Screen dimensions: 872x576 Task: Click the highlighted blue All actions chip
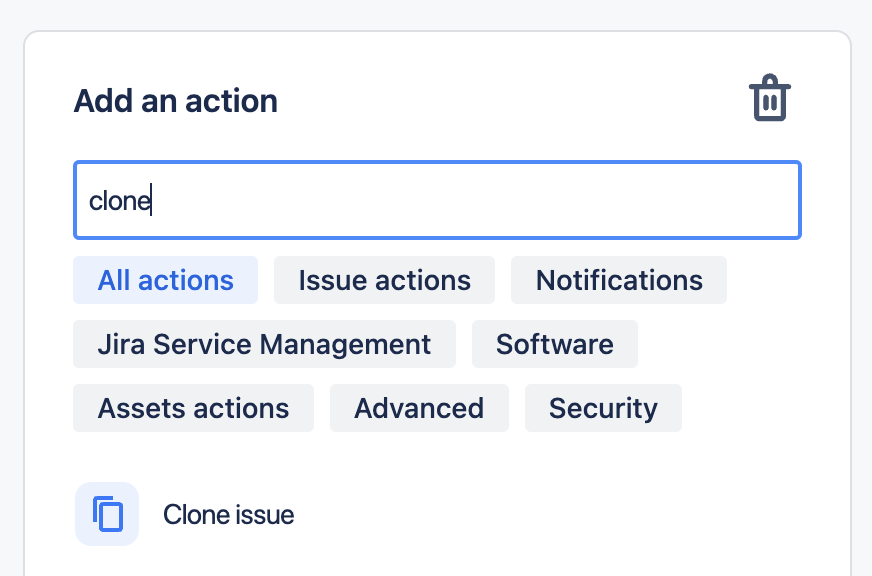tap(165, 280)
